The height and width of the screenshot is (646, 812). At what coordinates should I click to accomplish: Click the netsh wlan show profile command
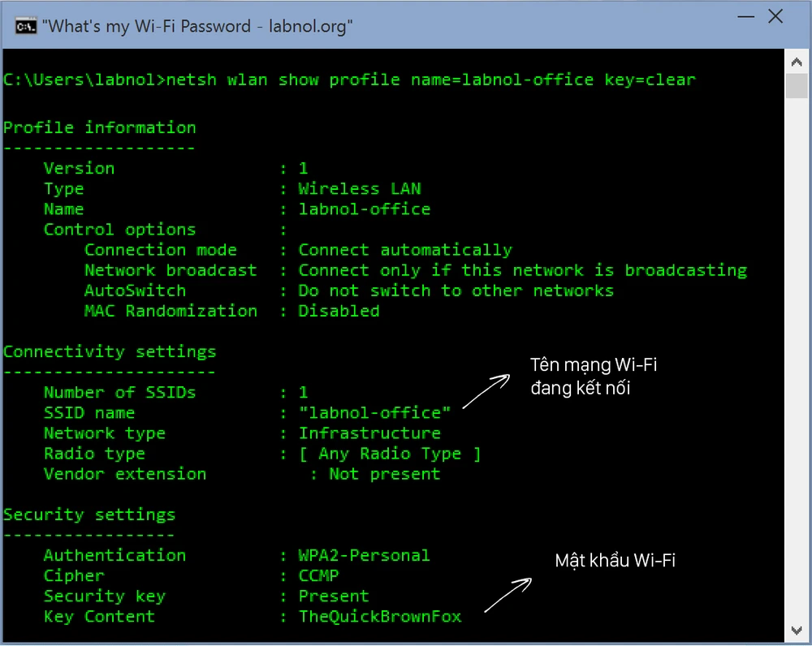[431, 80]
